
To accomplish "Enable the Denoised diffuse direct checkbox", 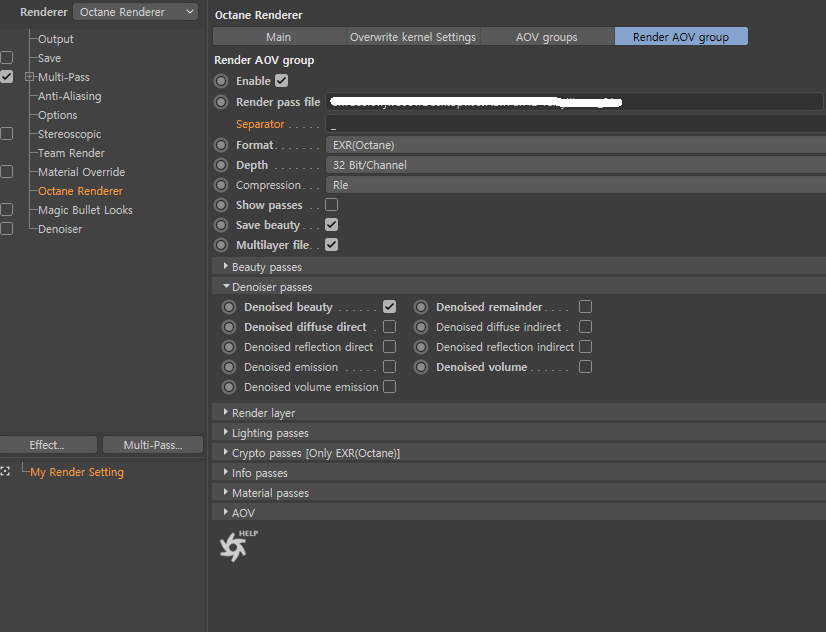I will [x=389, y=327].
